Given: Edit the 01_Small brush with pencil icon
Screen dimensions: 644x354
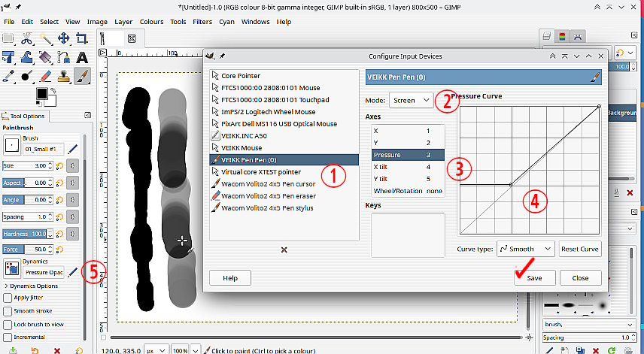Looking at the screenshot, I should [x=73, y=149].
